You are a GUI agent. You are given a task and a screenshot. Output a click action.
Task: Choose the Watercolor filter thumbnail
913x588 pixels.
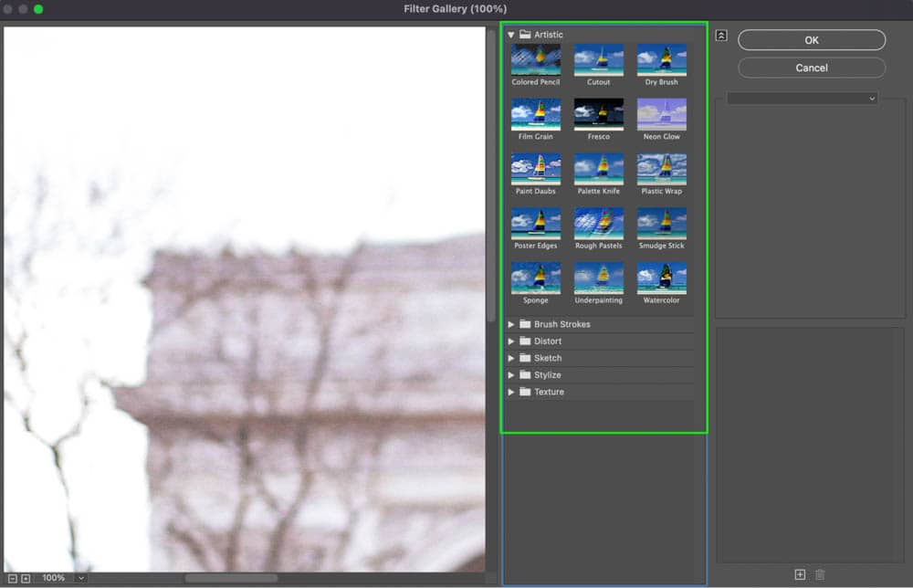(x=661, y=278)
